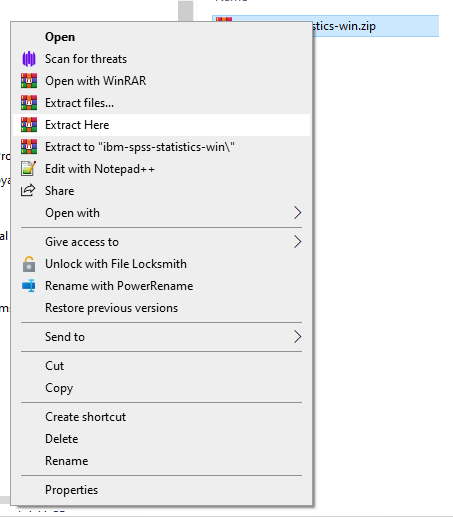Click the Explorer scrollbar thumb above the menu

[x=185, y=11]
